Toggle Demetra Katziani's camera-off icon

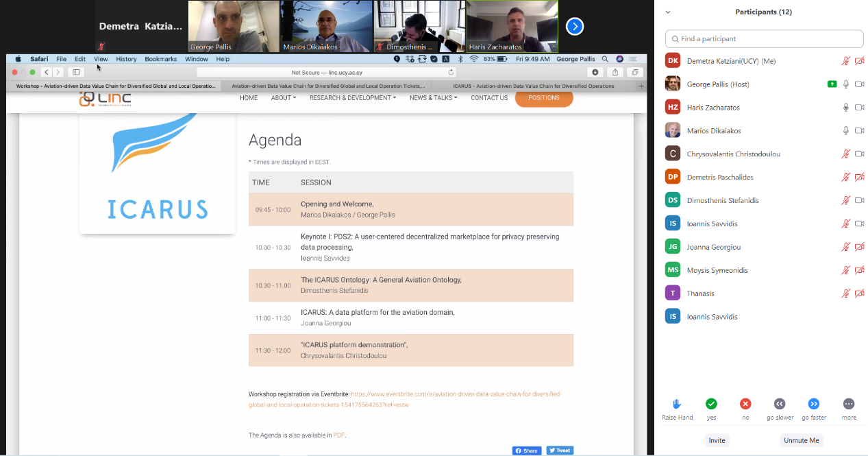(860, 61)
